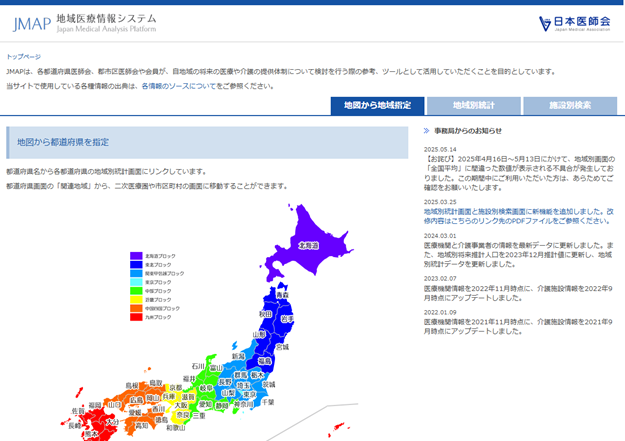Select 東京 on the map
The width and height of the screenshot is (625, 441).
pyautogui.click(x=250, y=394)
